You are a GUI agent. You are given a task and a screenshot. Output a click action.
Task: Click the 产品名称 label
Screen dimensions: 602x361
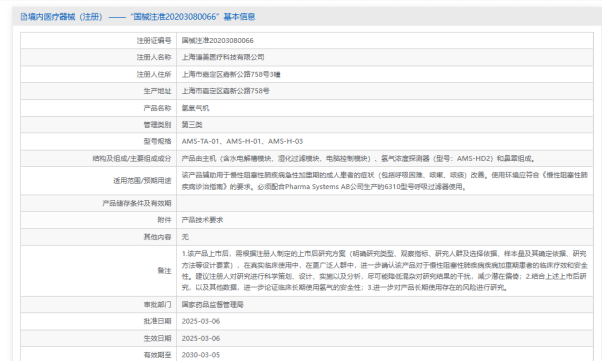click(x=157, y=108)
